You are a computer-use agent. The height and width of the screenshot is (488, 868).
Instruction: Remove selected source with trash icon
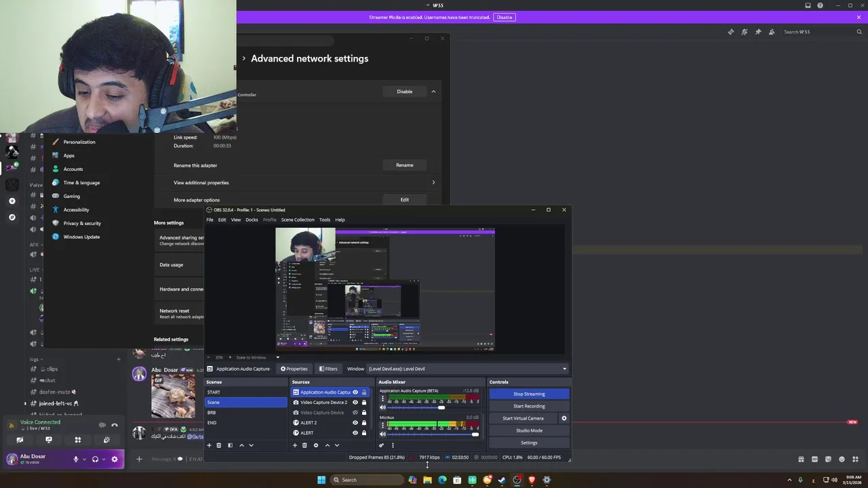tap(304, 445)
